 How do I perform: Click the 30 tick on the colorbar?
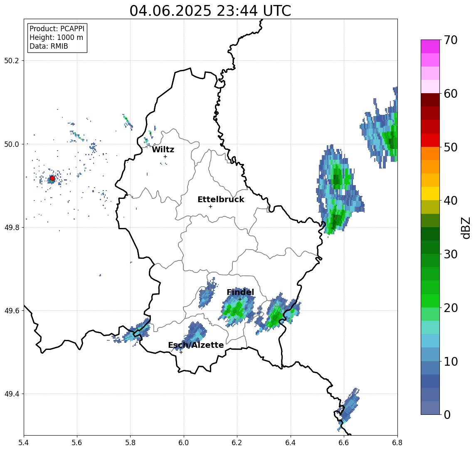pyautogui.click(x=450, y=254)
